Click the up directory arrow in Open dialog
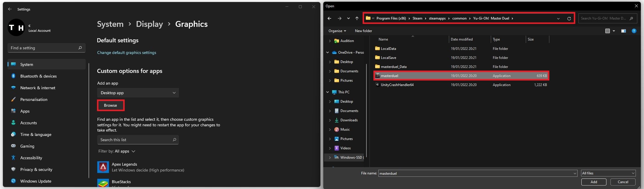The image size is (644, 189). click(x=357, y=18)
